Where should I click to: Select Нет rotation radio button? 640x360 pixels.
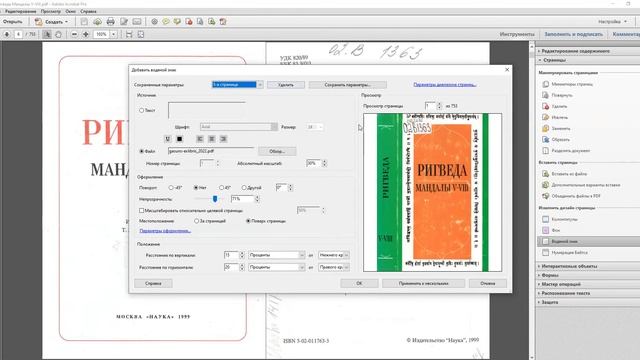coord(196,188)
